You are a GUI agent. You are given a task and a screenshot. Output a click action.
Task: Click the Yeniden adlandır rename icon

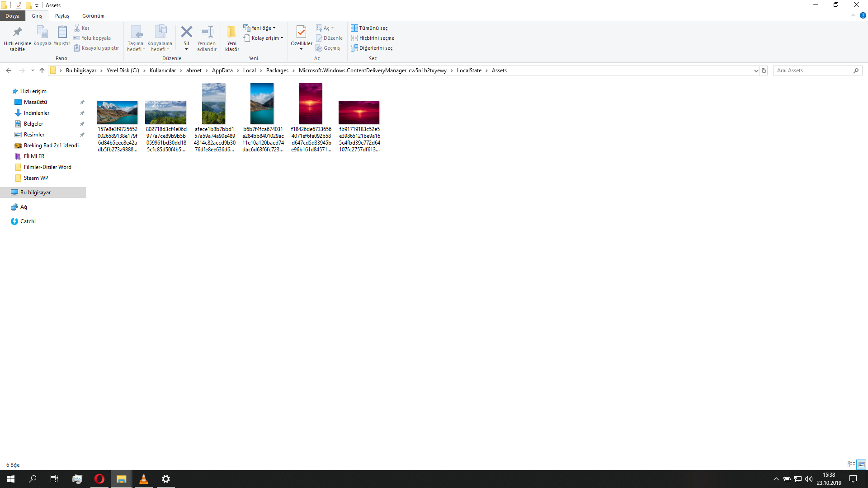pyautogui.click(x=207, y=33)
